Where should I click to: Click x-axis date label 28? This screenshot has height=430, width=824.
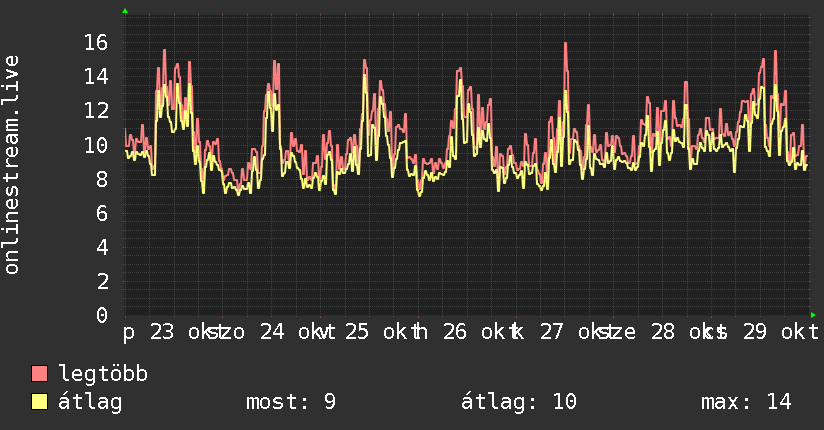coord(663,332)
